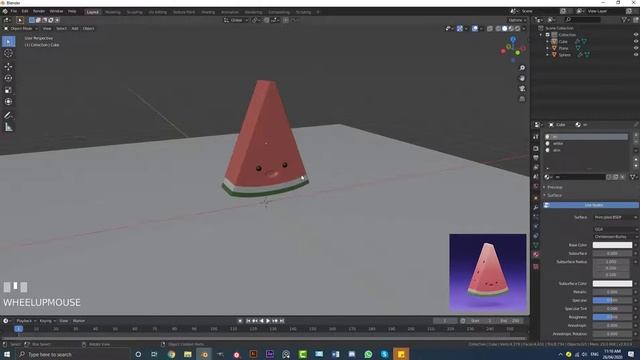Enable wireframe viewport shading
Viewport: 640px width, 360px height.
click(x=498, y=29)
